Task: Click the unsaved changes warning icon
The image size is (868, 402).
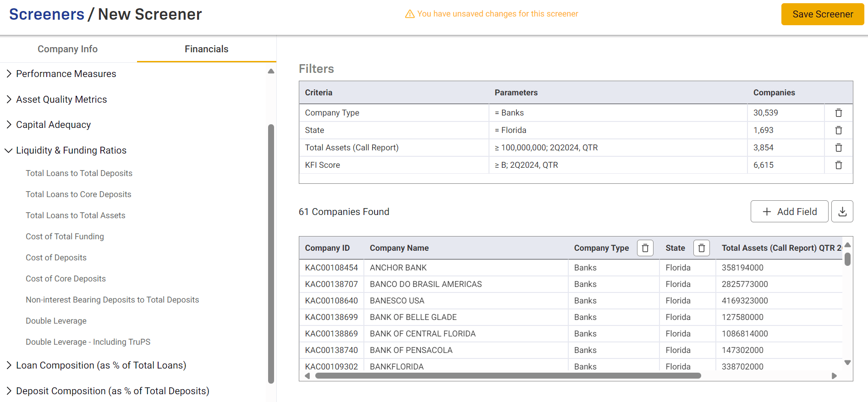Action: click(410, 14)
